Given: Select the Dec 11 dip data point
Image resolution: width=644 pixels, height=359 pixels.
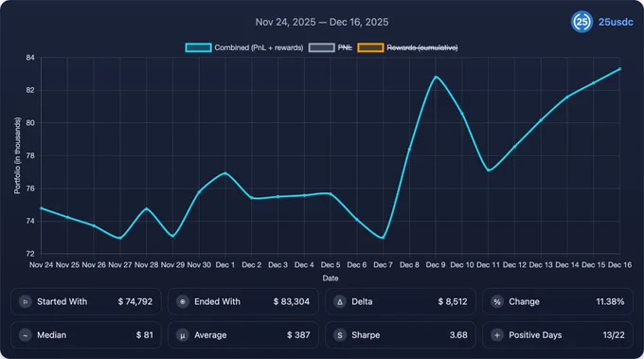Looking at the screenshot, I should [489, 171].
